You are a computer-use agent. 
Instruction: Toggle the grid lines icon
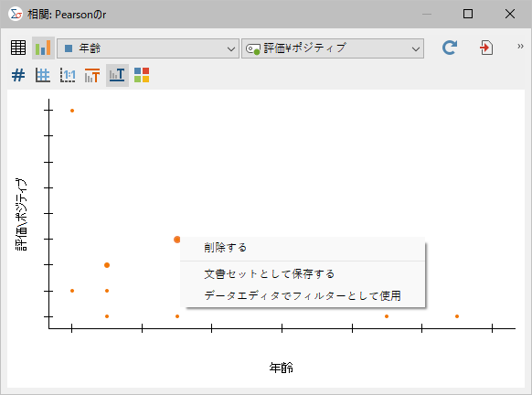click(x=43, y=75)
